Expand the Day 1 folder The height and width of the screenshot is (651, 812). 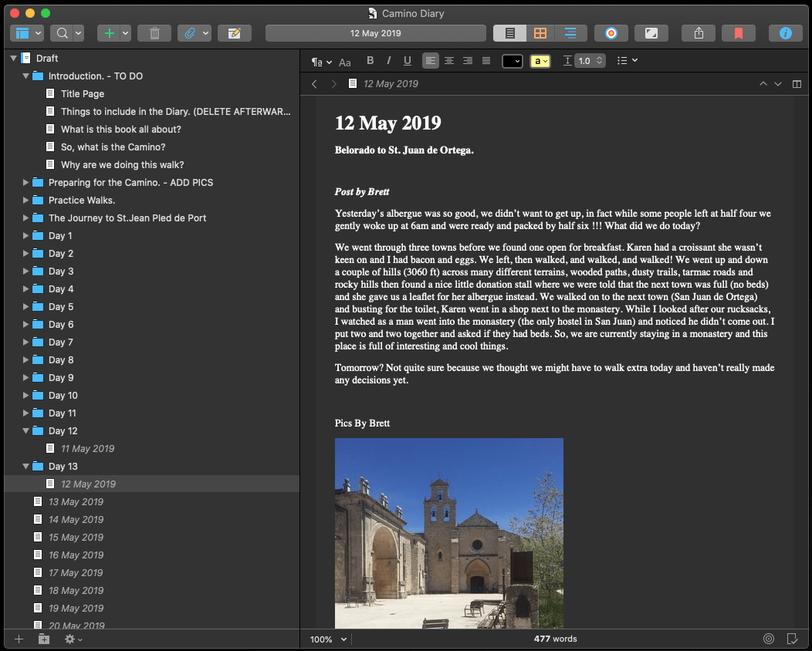25,236
